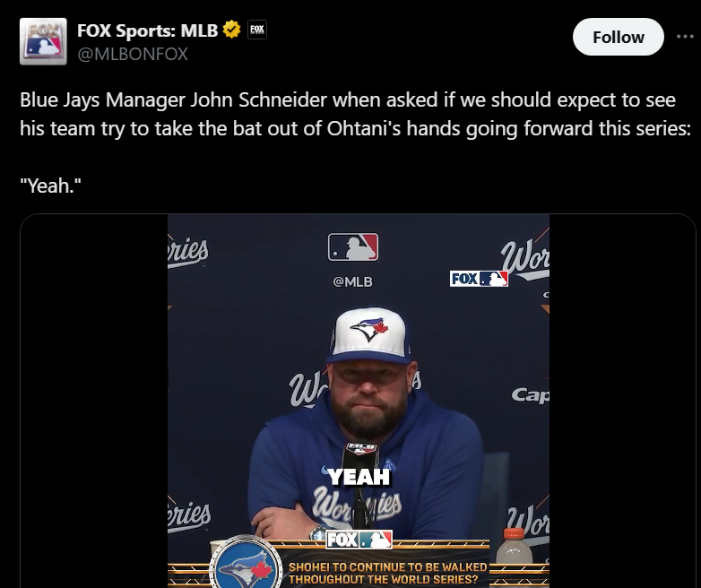This screenshot has height=588, width=701.
Task: Click the MLB logo in the video
Action: pos(352,246)
